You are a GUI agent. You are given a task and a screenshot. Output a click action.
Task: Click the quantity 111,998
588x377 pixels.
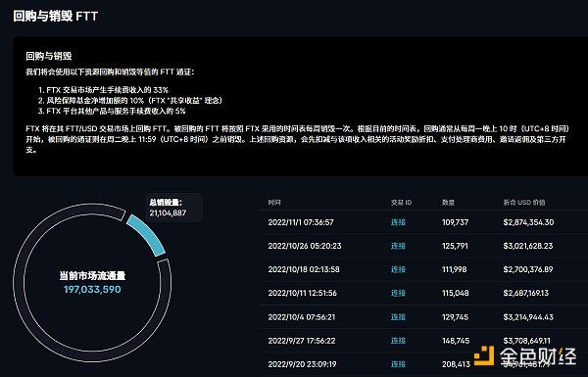point(455,269)
